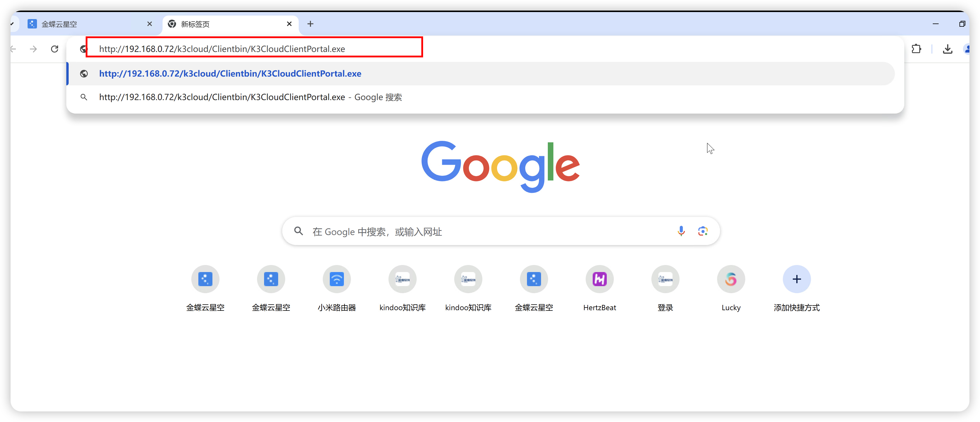Open a new tab with the plus button

[x=310, y=24]
